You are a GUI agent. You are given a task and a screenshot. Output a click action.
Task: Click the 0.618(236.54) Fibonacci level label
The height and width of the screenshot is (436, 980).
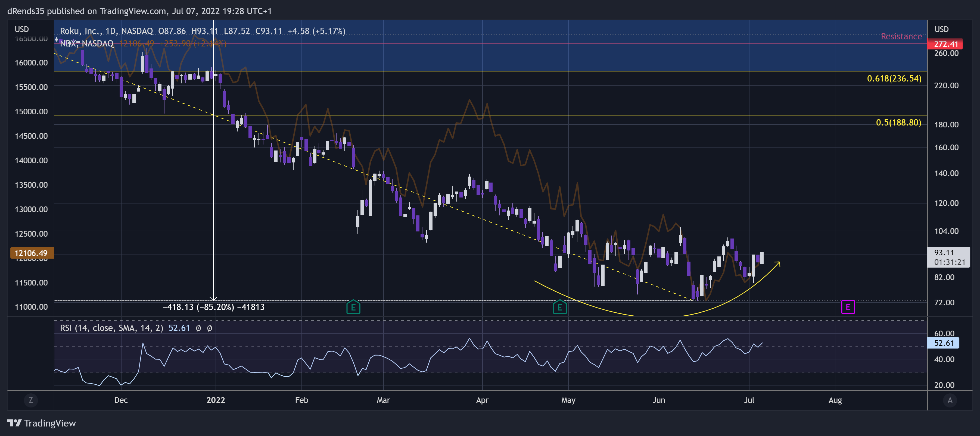(x=894, y=79)
